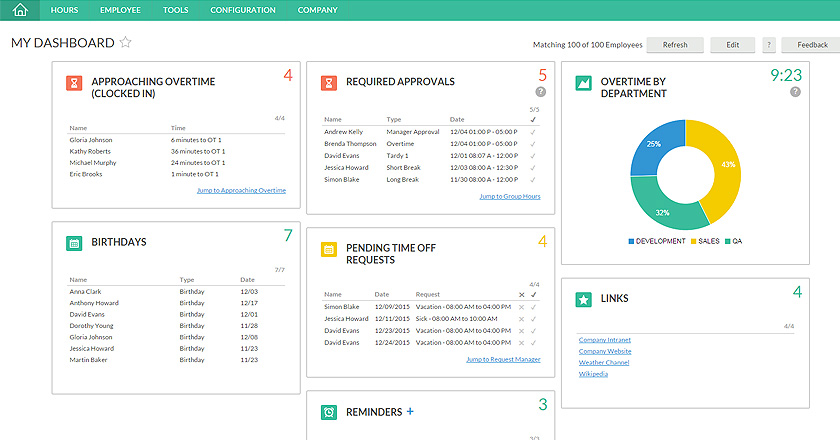
Task: Select Anthony Howard birthday row
Action: click(x=176, y=303)
